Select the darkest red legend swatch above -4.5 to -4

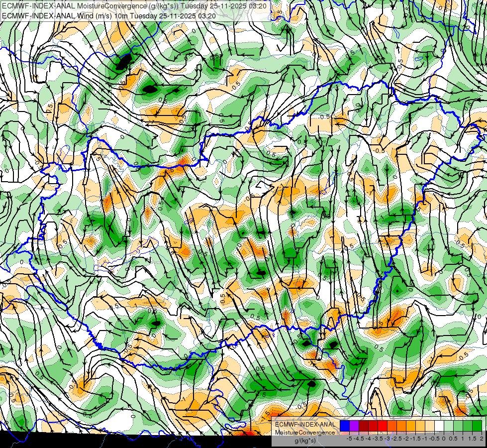tap(364, 426)
